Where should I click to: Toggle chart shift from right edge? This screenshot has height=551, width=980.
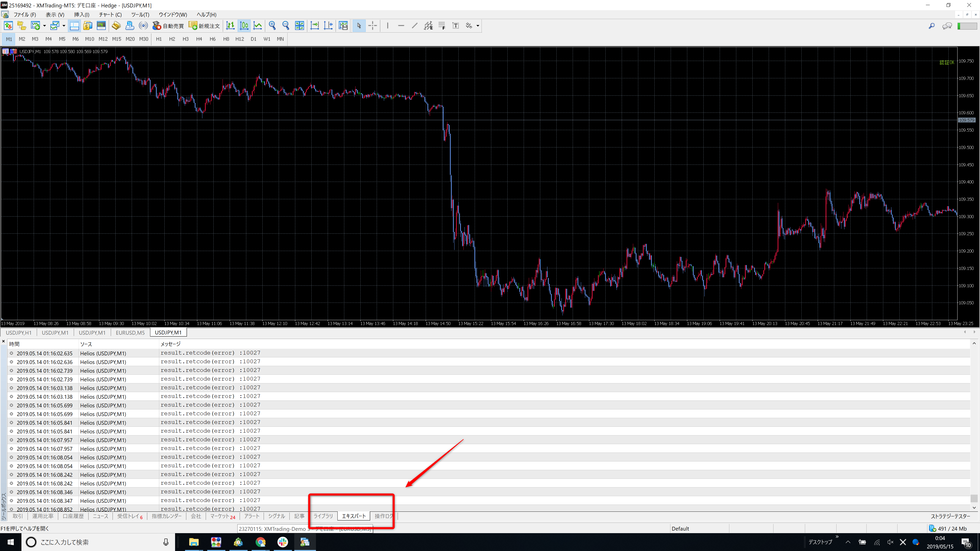[x=328, y=26]
